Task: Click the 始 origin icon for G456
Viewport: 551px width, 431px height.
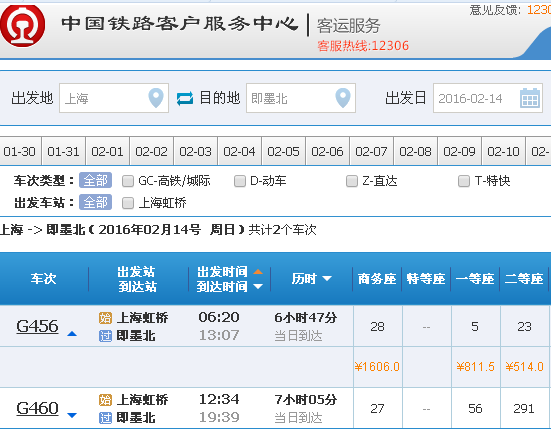Action: (x=105, y=318)
